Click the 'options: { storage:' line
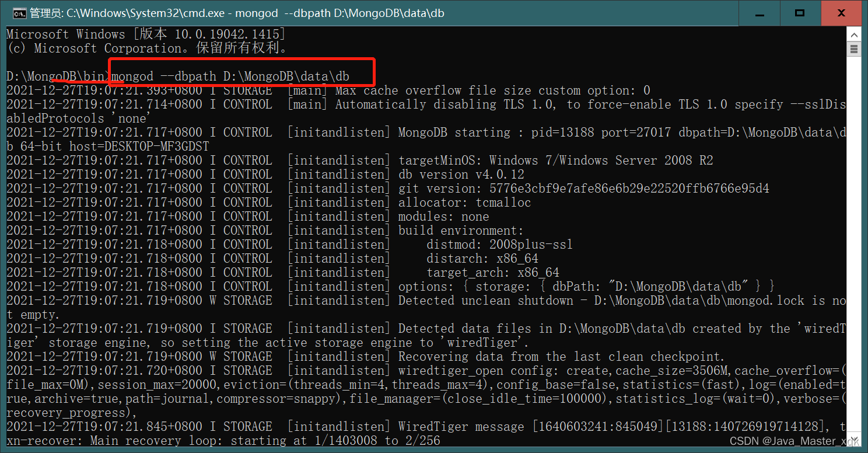The image size is (868, 453). pyautogui.click(x=586, y=287)
